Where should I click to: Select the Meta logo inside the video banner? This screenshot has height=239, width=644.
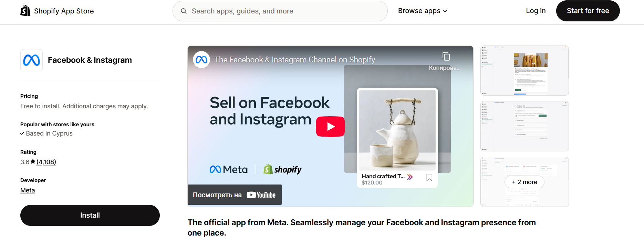coord(228,169)
